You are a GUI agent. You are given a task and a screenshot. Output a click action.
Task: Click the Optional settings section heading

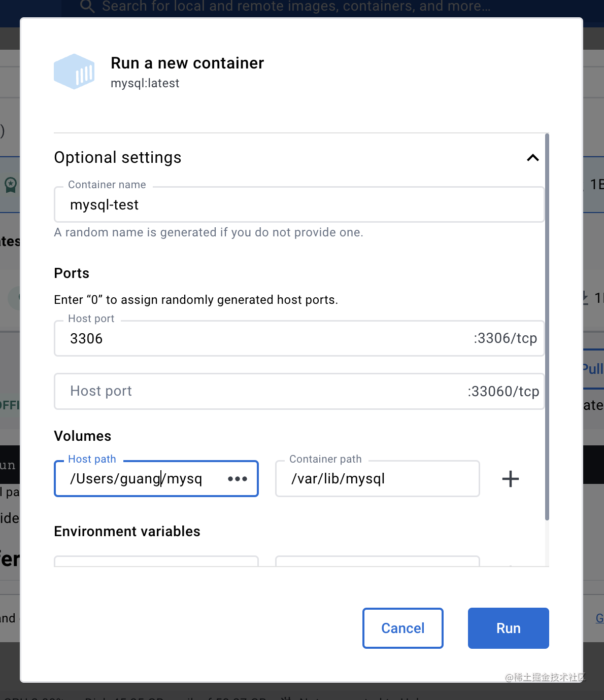point(118,158)
